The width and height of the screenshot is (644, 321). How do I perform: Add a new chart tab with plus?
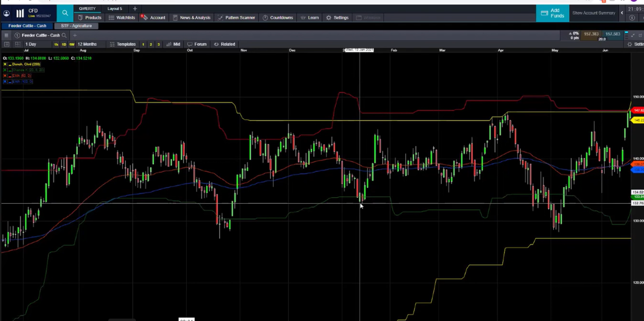coord(75,35)
